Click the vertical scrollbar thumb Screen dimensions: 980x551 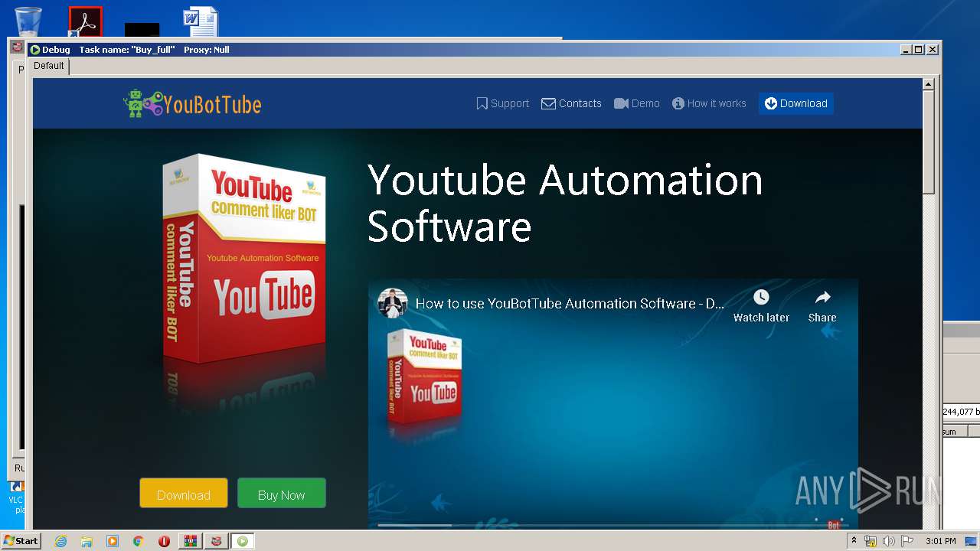click(x=929, y=142)
